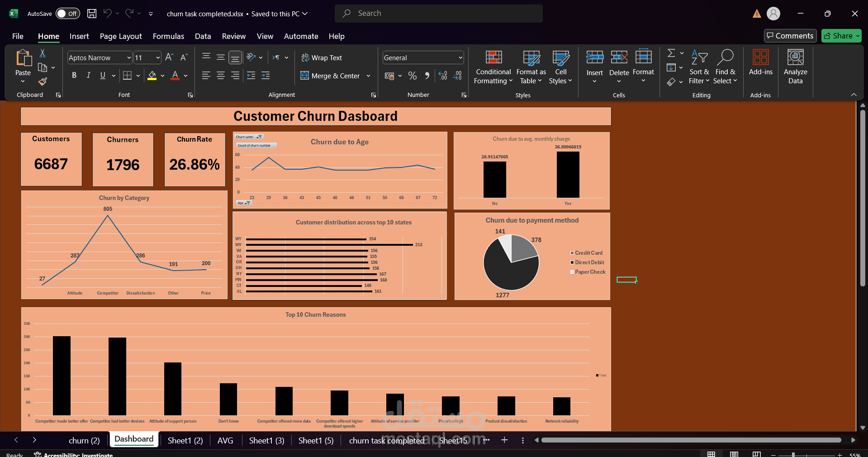Switch to the churn (2) sheet tab

(84, 440)
